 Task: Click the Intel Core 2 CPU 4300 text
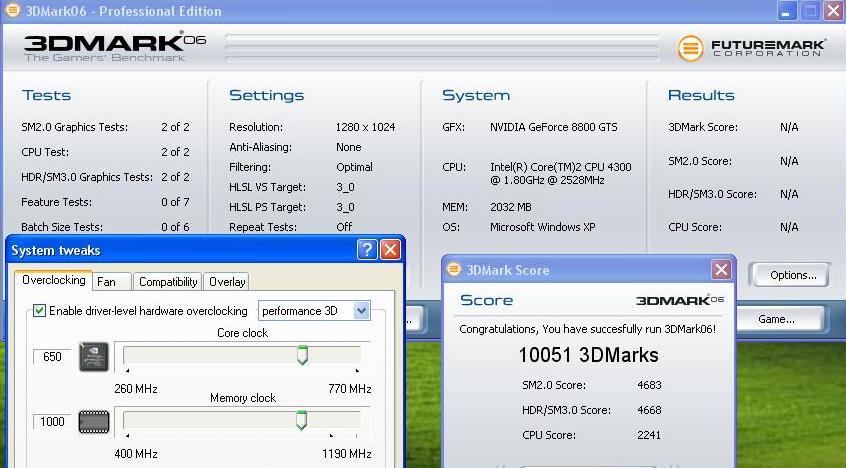(561, 174)
